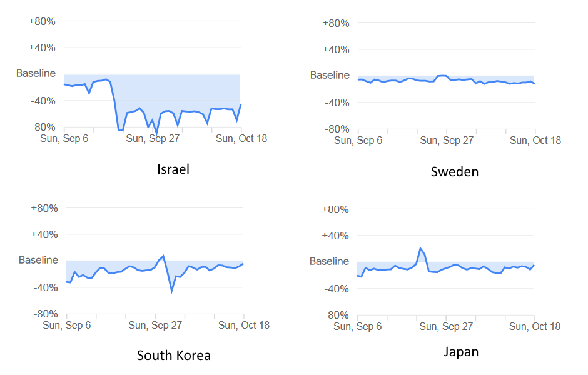Click Sun, Sep 27 date on Israel chart
588x375 pixels.
(153, 138)
